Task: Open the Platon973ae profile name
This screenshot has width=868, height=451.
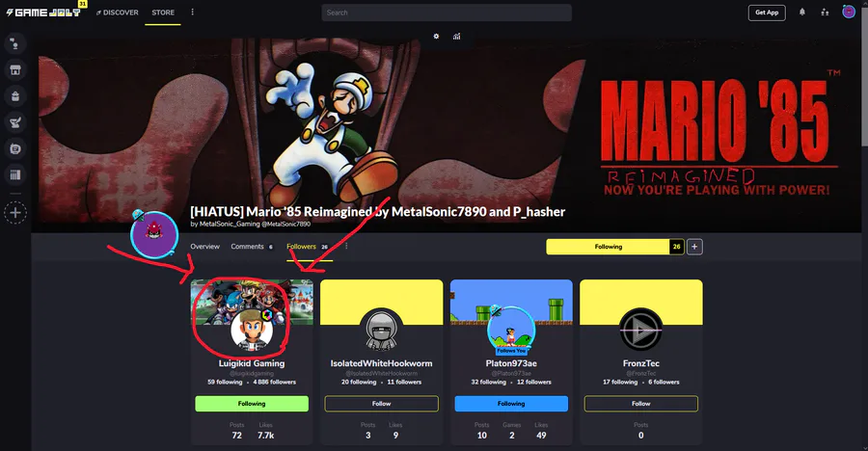Action: (x=511, y=363)
